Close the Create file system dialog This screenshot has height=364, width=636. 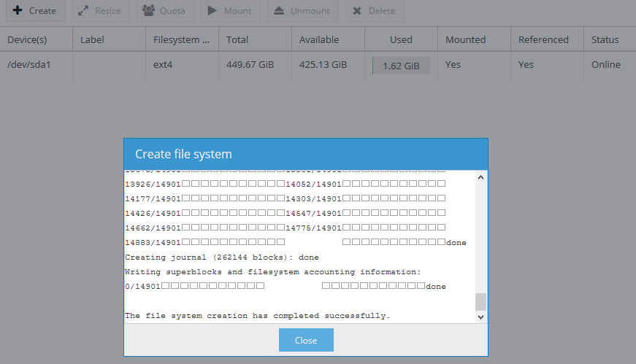[x=306, y=341]
